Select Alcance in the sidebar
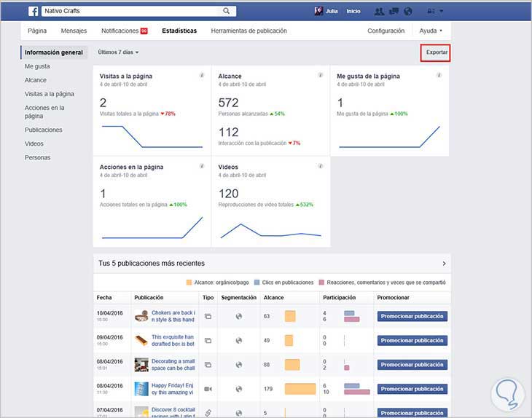This screenshot has width=532, height=418. coord(35,80)
